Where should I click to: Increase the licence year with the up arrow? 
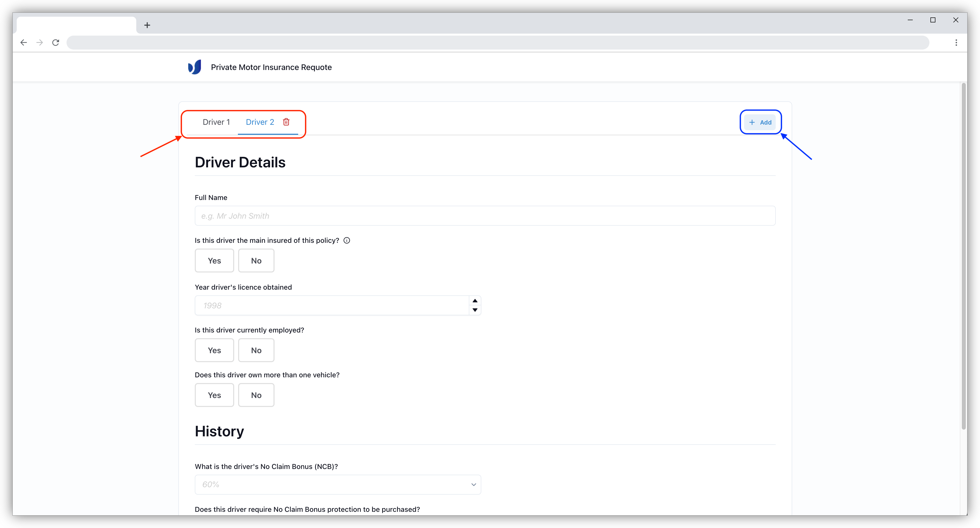[x=474, y=301]
